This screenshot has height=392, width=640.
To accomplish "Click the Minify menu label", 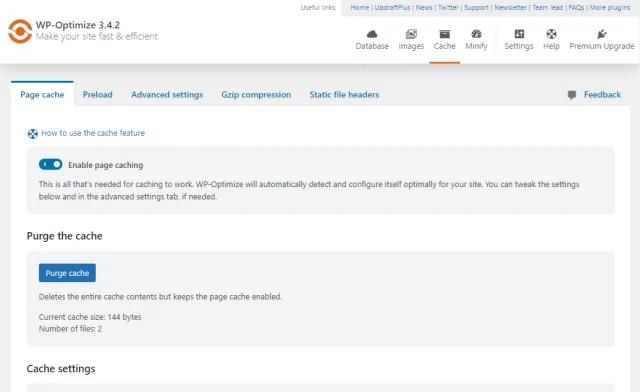I will (x=476, y=46).
